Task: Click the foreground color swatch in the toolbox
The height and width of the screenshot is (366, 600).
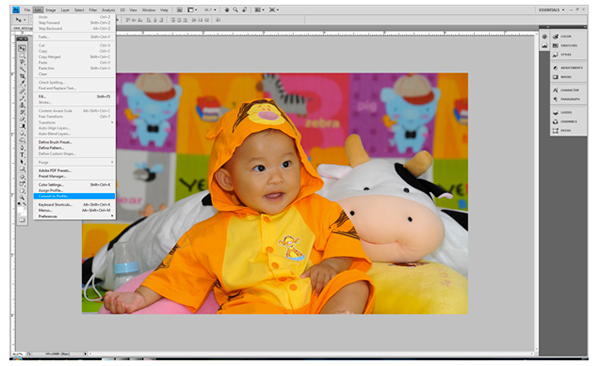Action: tap(20, 210)
